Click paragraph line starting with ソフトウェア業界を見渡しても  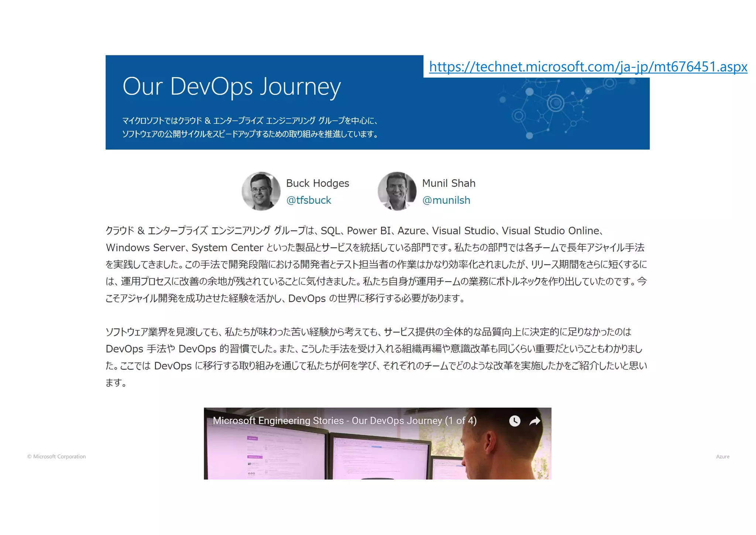tap(368, 332)
